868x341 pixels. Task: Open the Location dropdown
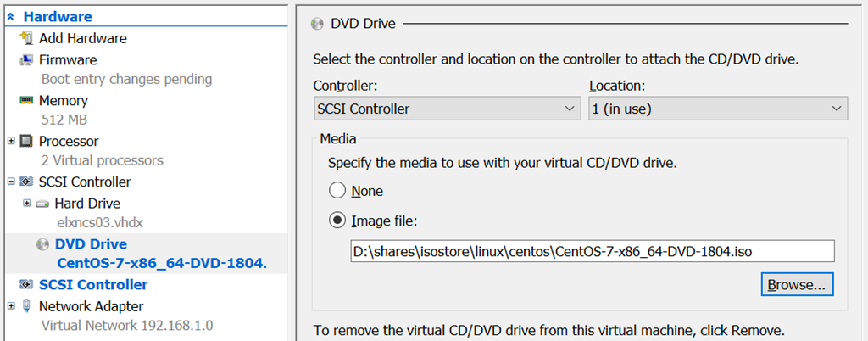pos(718,109)
